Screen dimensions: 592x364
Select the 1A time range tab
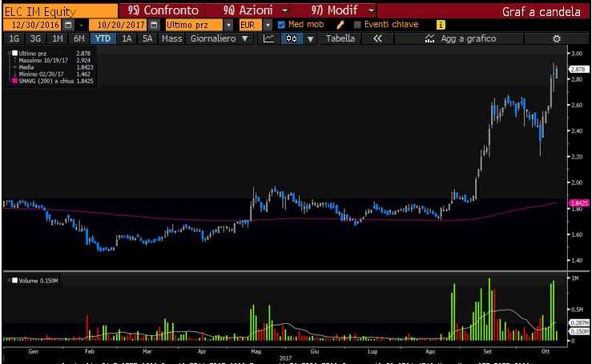[127, 38]
